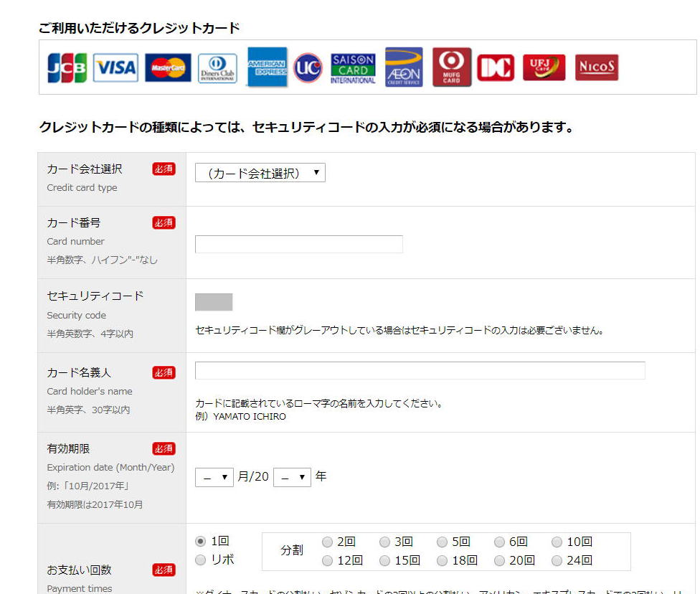
Task: Click the Credit card type label
Action: click(x=82, y=187)
